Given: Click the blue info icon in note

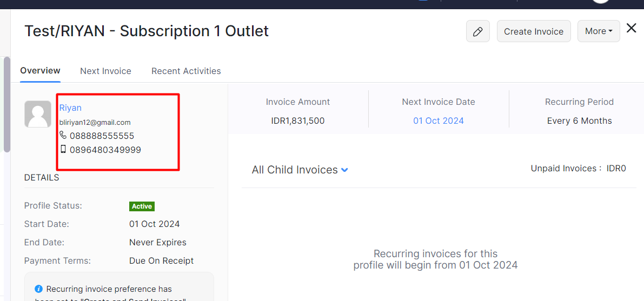Looking at the screenshot, I should (x=38, y=289).
